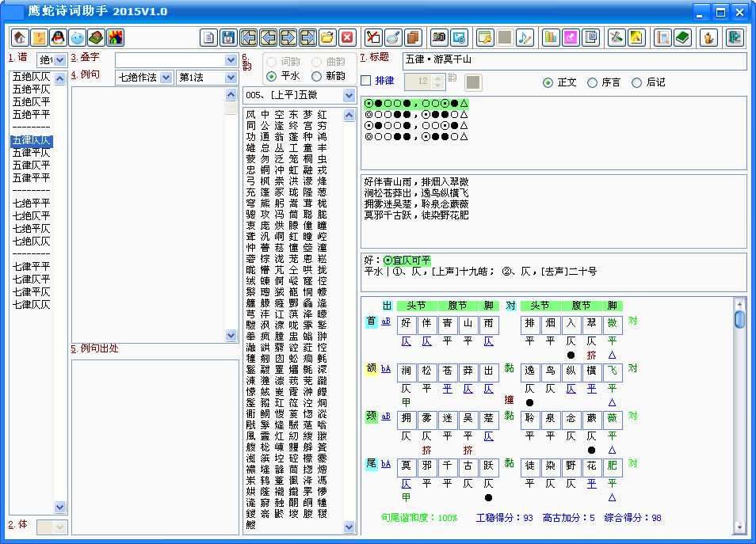Viewport: 756px width, 544px height.
Task: Click the window with key icon
Action: 485,37
